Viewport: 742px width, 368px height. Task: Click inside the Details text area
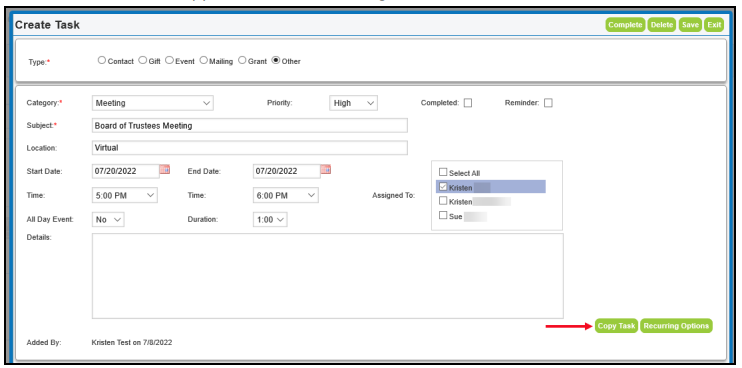click(x=327, y=276)
